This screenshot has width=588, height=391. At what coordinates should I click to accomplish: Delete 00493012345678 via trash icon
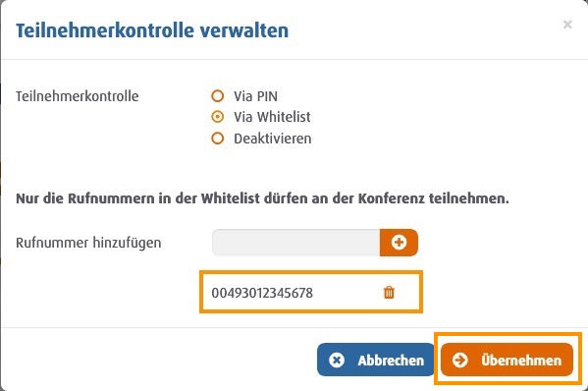(x=389, y=293)
